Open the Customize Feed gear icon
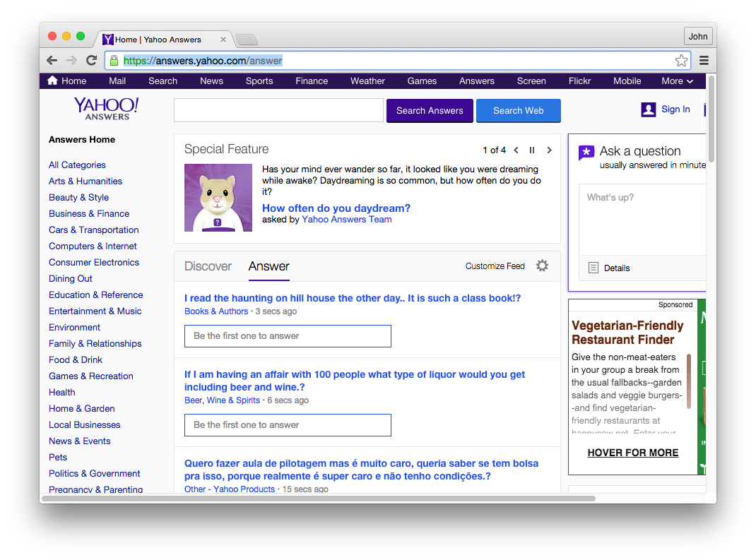The width and height of the screenshot is (756, 560). pyautogui.click(x=543, y=266)
